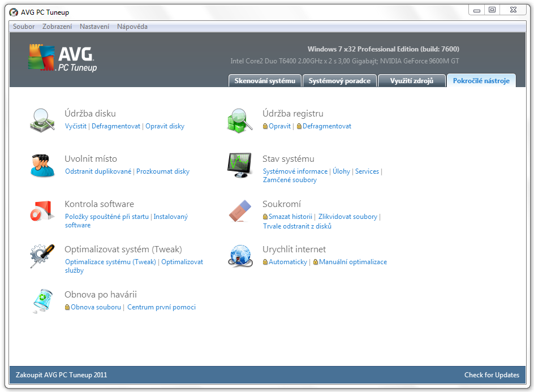Open disk Defragmentovat under Údržba disku
The image size is (534, 392).
click(x=116, y=126)
